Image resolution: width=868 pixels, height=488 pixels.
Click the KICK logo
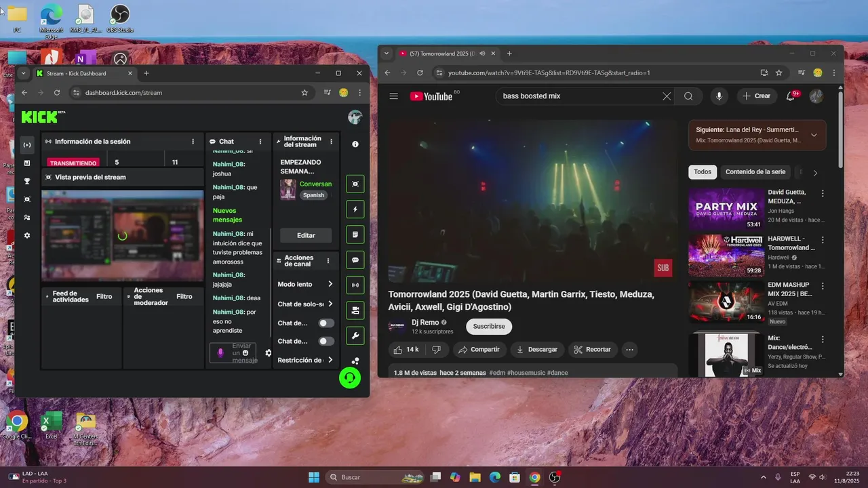click(40, 117)
